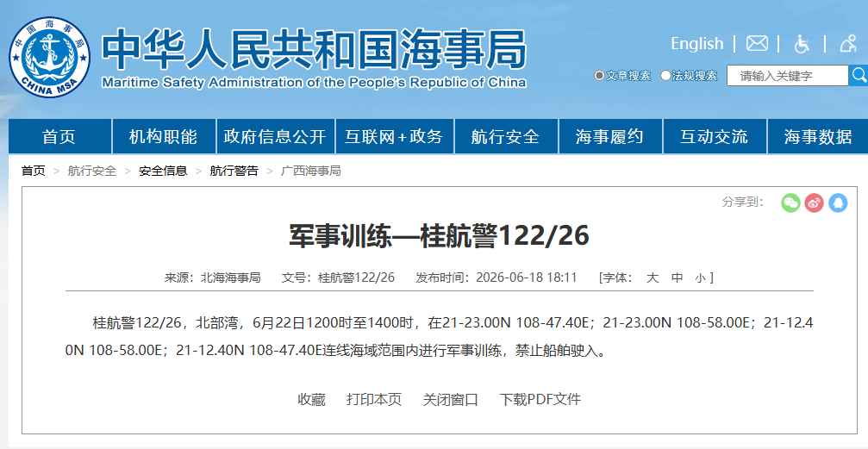Go to 安全信息 in the breadcrumb
Image resolution: width=868 pixels, height=449 pixels.
[163, 171]
